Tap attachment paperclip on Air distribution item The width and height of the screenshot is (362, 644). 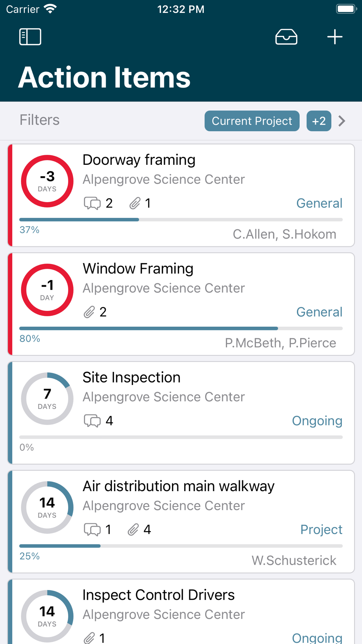133,530
